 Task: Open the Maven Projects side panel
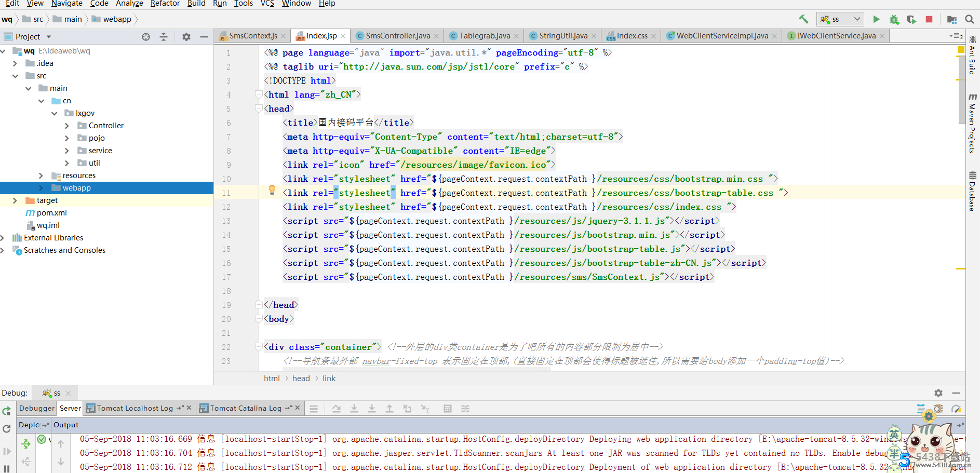coord(972,123)
